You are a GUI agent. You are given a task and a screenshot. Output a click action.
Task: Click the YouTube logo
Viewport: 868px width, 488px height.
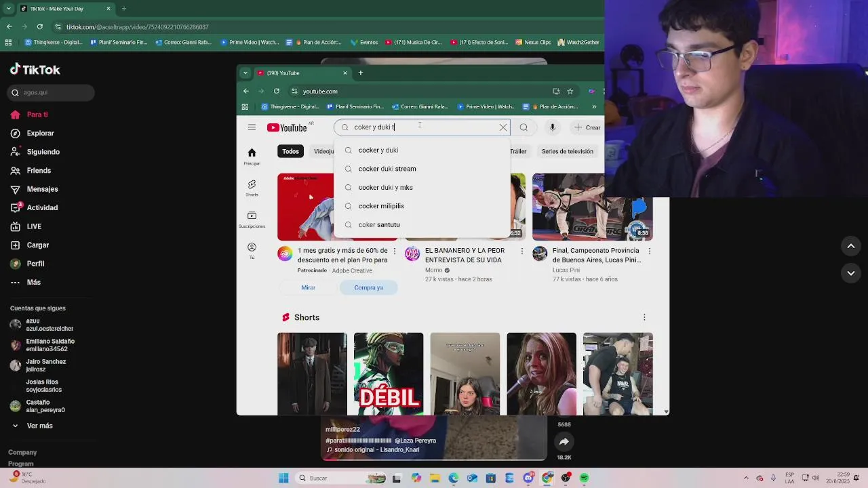pos(287,127)
